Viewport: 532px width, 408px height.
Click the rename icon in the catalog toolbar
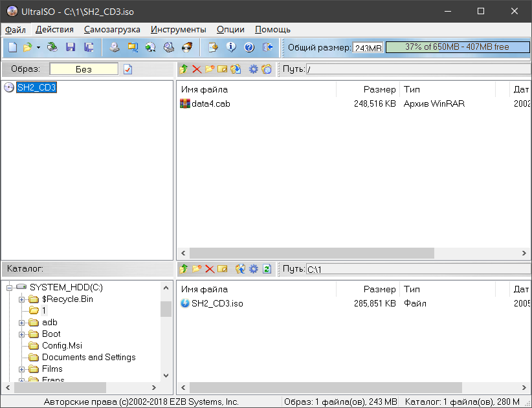pos(222,269)
